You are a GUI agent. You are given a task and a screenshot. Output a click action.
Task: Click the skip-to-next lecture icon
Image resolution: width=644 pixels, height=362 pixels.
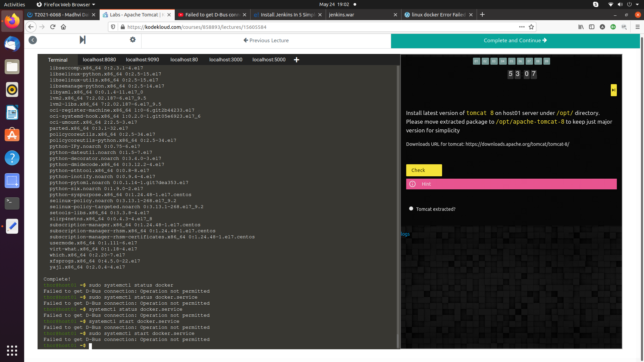pyautogui.click(x=83, y=40)
